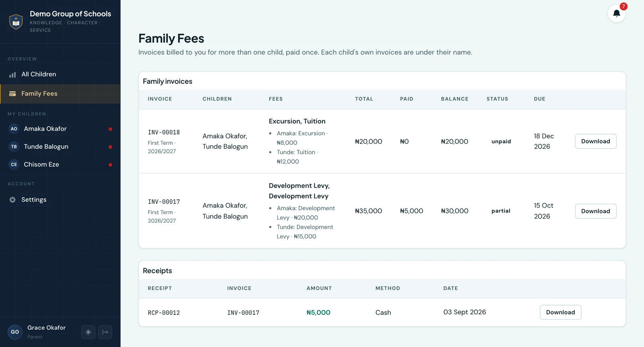Viewport: 644px width, 347px height.
Task: Click the GO user avatar
Action: [x=15, y=332]
